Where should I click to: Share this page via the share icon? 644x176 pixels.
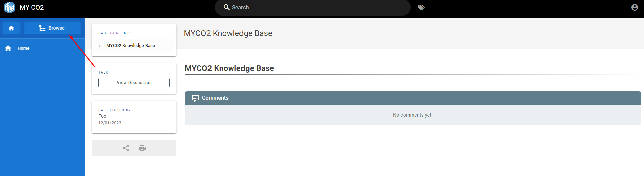point(126,148)
